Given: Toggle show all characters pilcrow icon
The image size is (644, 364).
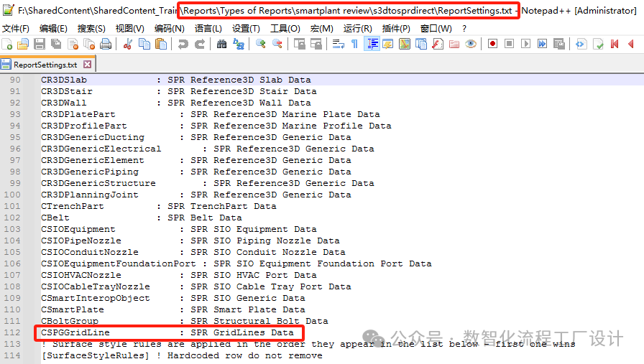Looking at the screenshot, I should coord(354,44).
